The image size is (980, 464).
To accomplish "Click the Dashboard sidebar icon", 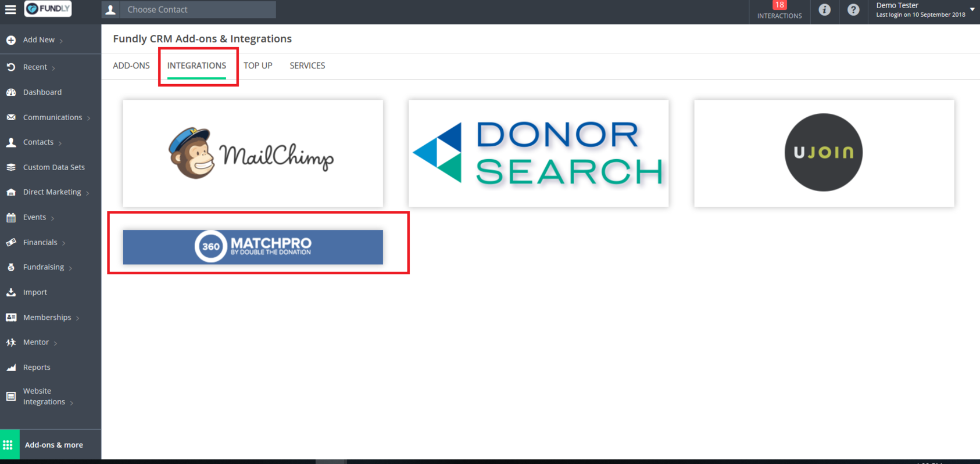I will tap(11, 92).
